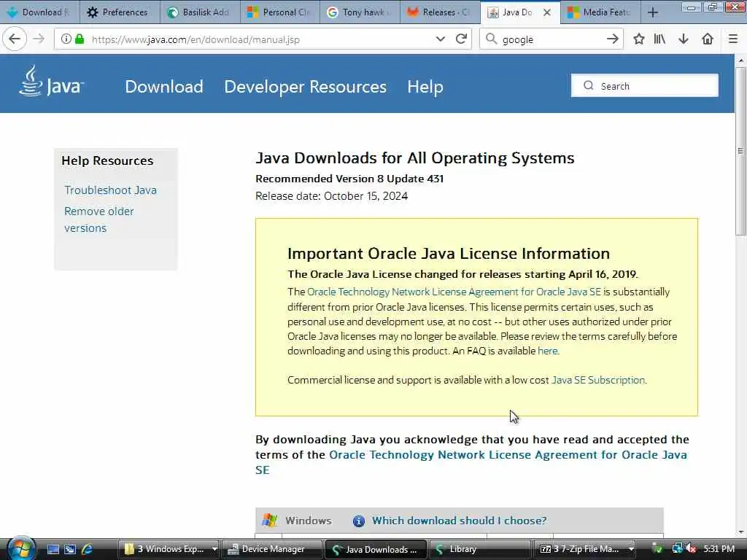Switch to the Personal Cloud tab
This screenshot has width=747, height=560.
pyautogui.click(x=279, y=12)
